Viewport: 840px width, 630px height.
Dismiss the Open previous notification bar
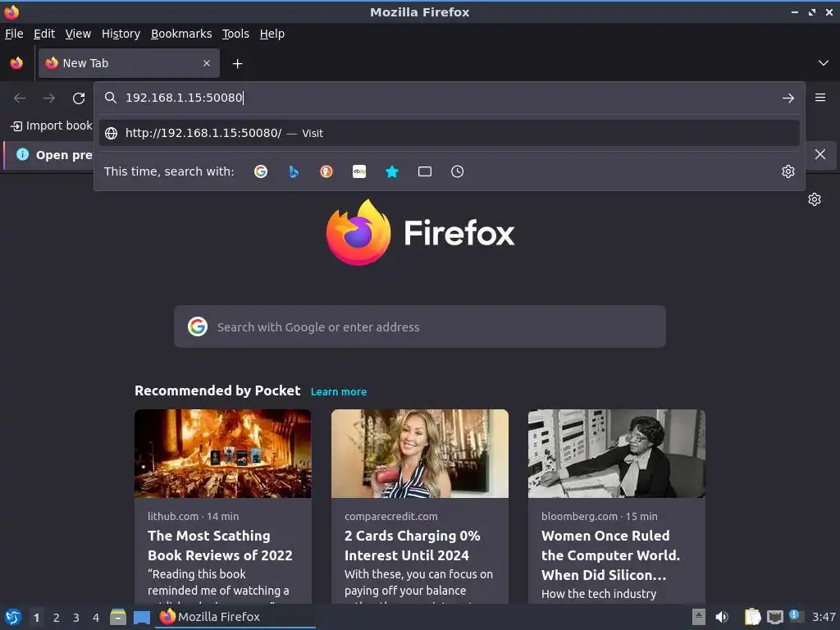coord(820,154)
